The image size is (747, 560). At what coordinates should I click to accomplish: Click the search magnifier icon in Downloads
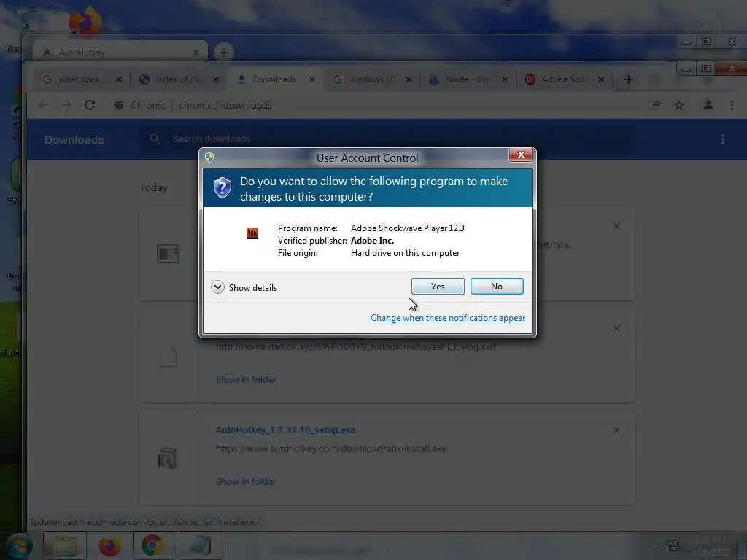tap(155, 139)
